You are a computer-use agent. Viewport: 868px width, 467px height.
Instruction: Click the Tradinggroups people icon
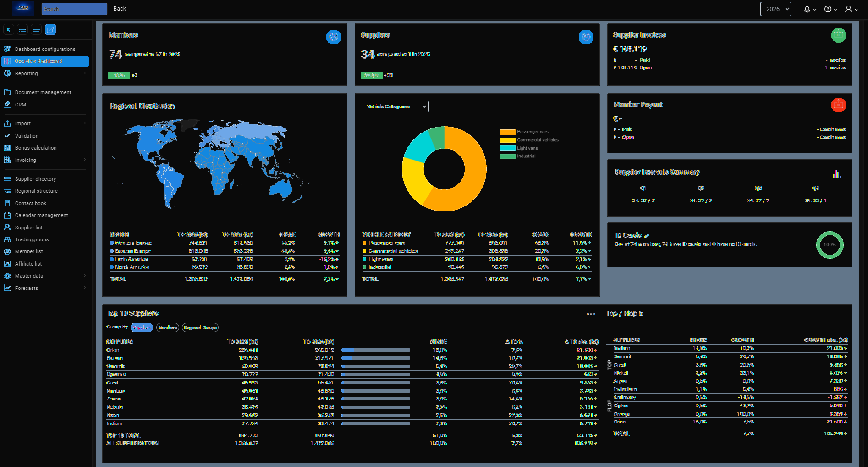point(7,239)
